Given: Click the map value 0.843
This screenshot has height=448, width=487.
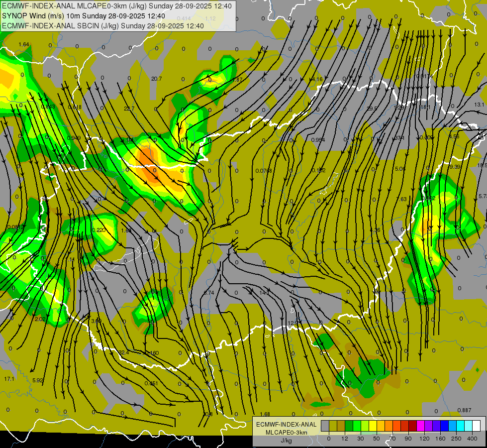Looking at the screenshot, I should [48, 107].
